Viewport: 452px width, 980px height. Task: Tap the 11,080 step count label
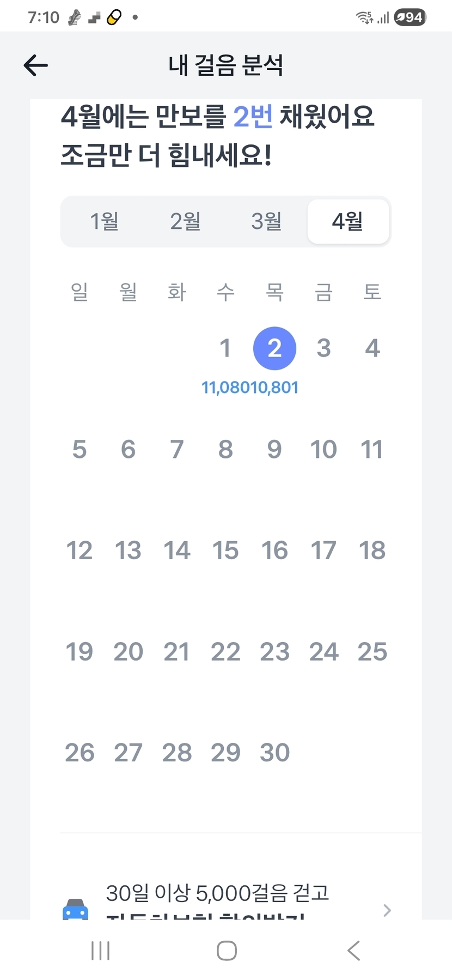pyautogui.click(x=225, y=388)
